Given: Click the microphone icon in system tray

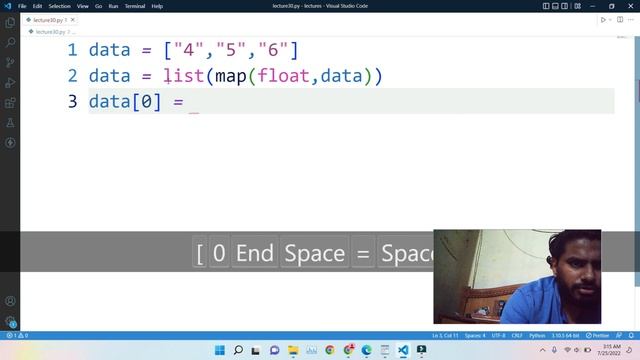Looking at the screenshot, I should (554, 350).
